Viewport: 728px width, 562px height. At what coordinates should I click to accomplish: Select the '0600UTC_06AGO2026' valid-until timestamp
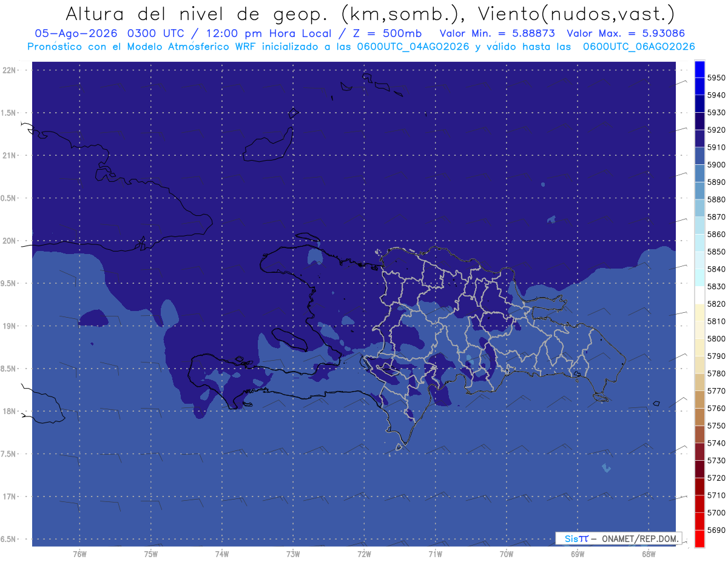[x=639, y=47]
